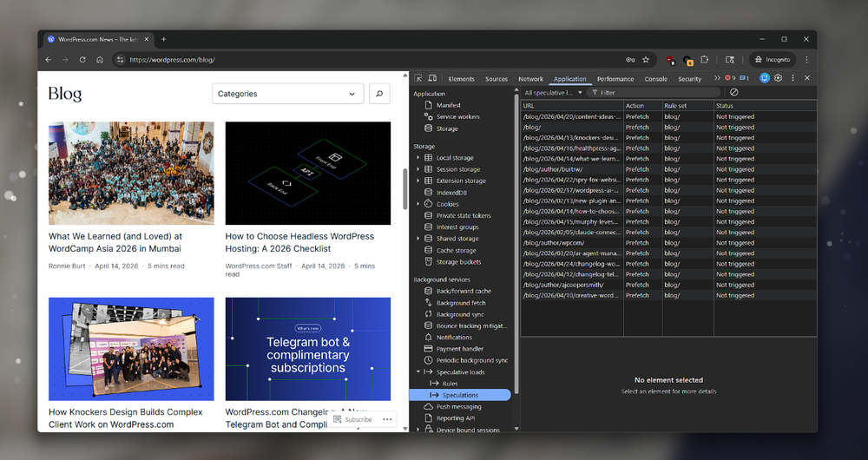Click the Subscribe button on the blog
Image resolution: width=868 pixels, height=460 pixels.
point(353,419)
